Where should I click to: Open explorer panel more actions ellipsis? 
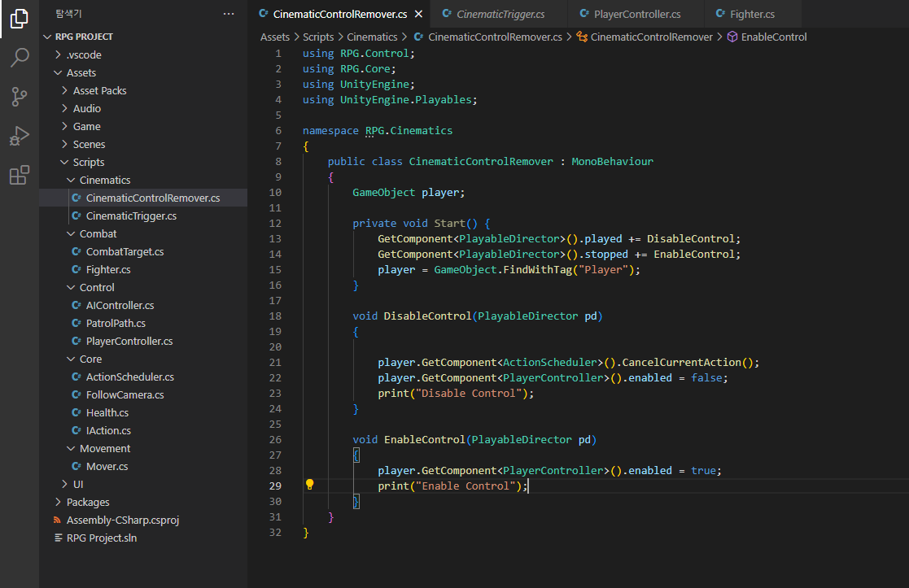tap(229, 14)
